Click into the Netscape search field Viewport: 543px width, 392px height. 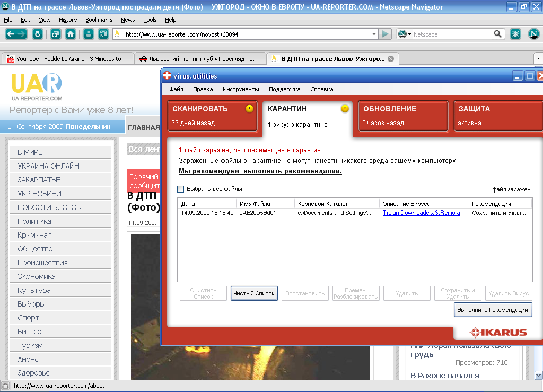452,34
